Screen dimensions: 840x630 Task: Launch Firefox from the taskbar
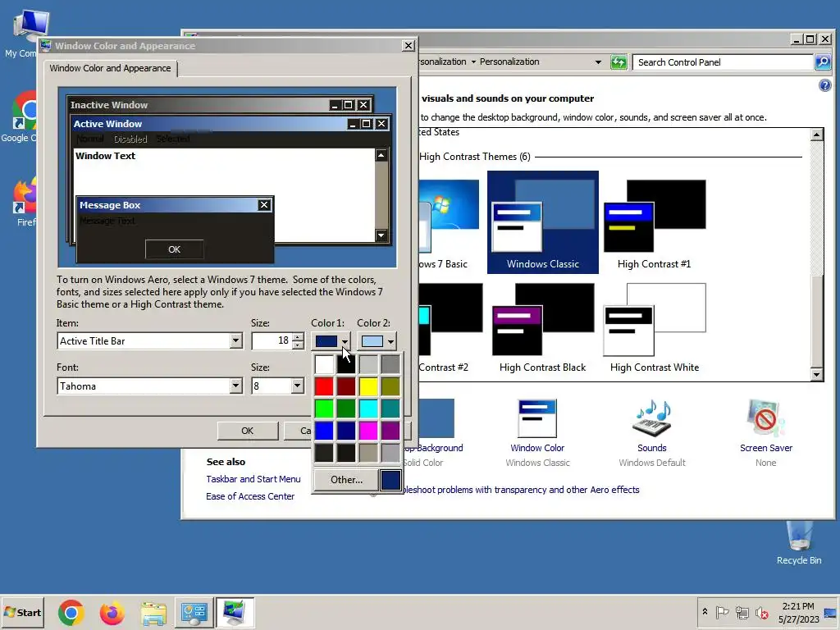(x=112, y=613)
